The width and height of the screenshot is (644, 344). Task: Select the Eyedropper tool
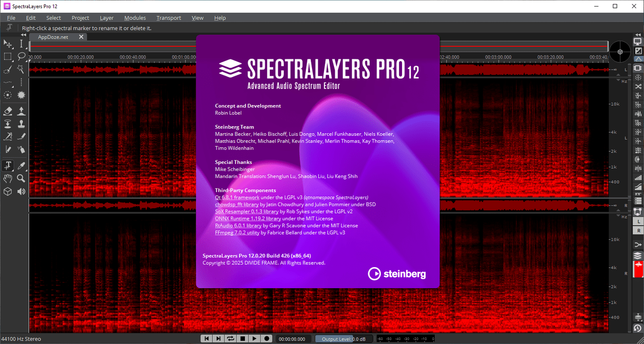(x=21, y=165)
